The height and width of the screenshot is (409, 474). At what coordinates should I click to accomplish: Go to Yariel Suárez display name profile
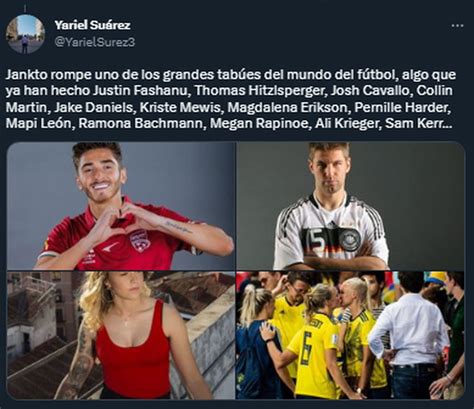92,25
